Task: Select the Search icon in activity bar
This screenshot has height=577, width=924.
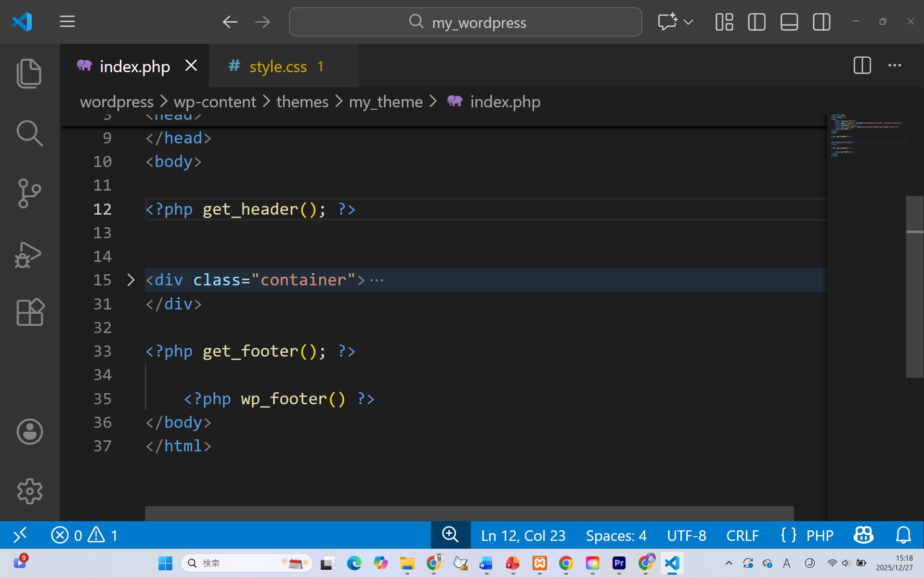Action: (29, 133)
